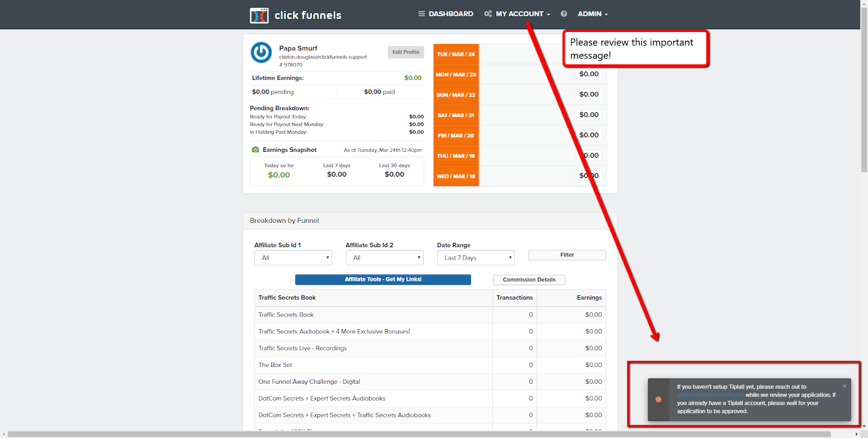The width and height of the screenshot is (868, 438).
Task: Dismiss the Tipalti notification with X
Action: coord(844,386)
